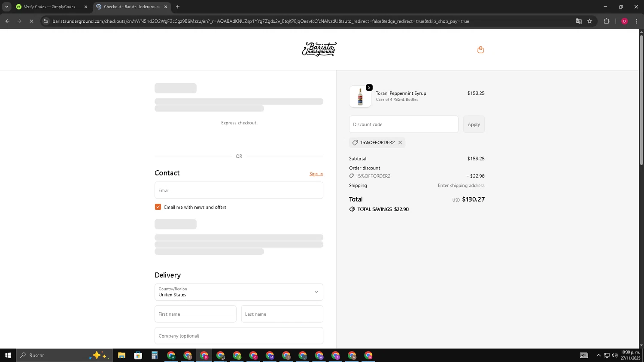The width and height of the screenshot is (644, 362).
Task: Click the forward navigation arrow
Action: click(19, 21)
